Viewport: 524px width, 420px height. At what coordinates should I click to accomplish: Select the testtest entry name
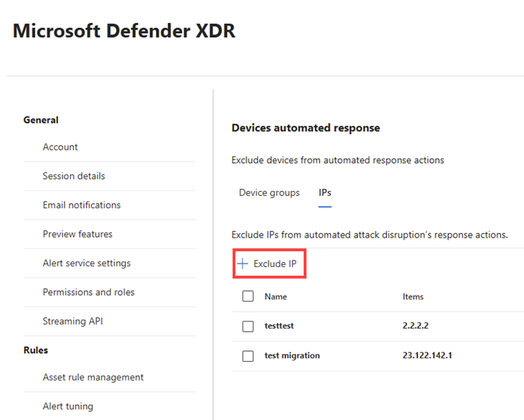pyautogui.click(x=279, y=326)
